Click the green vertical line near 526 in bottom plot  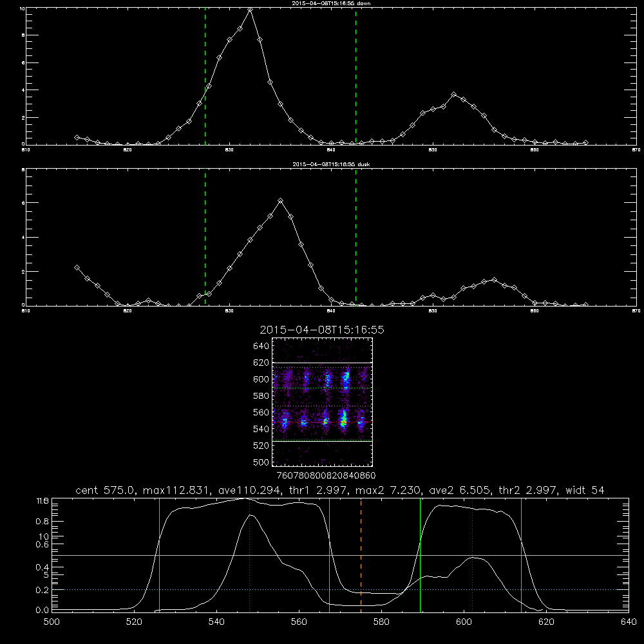click(x=159, y=554)
